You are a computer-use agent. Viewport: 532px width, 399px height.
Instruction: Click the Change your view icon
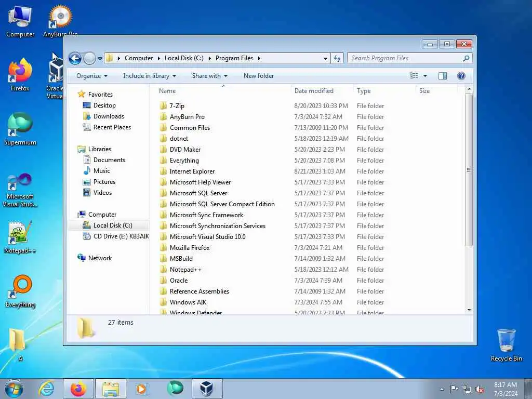[x=414, y=76]
